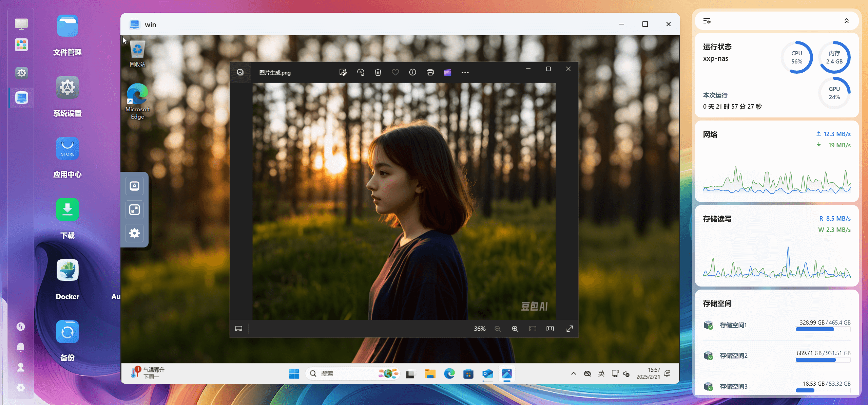Select the 存储空间3 row

tap(777, 386)
